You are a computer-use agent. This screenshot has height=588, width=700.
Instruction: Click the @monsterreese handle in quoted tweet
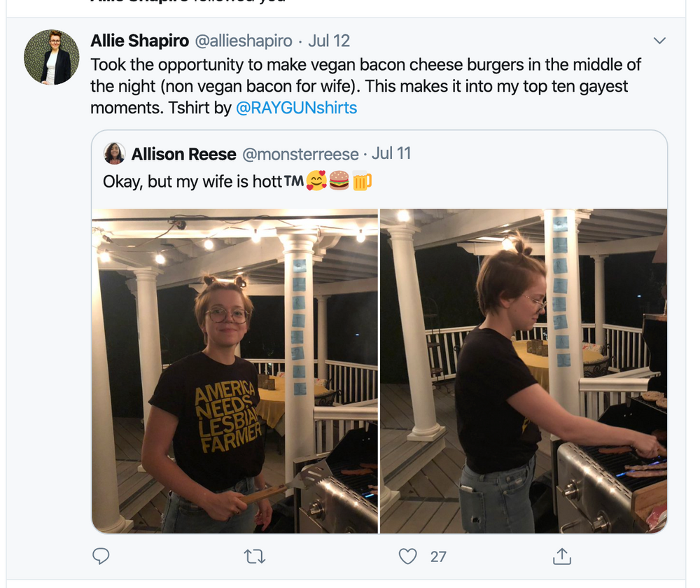(300, 154)
